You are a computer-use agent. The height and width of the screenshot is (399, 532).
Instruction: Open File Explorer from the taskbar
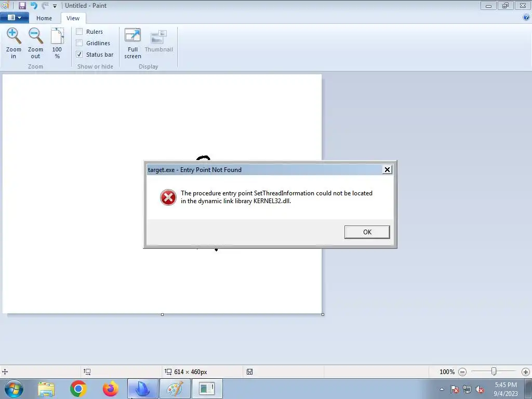coord(46,389)
